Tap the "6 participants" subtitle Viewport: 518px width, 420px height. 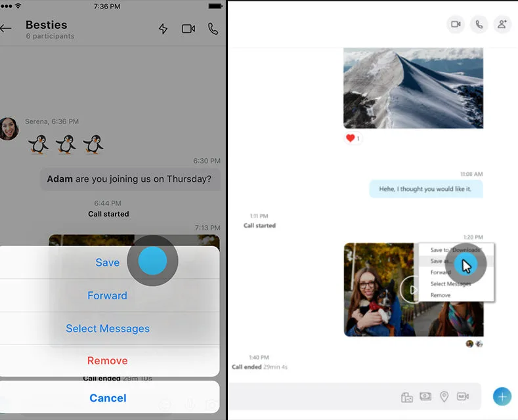[50, 36]
